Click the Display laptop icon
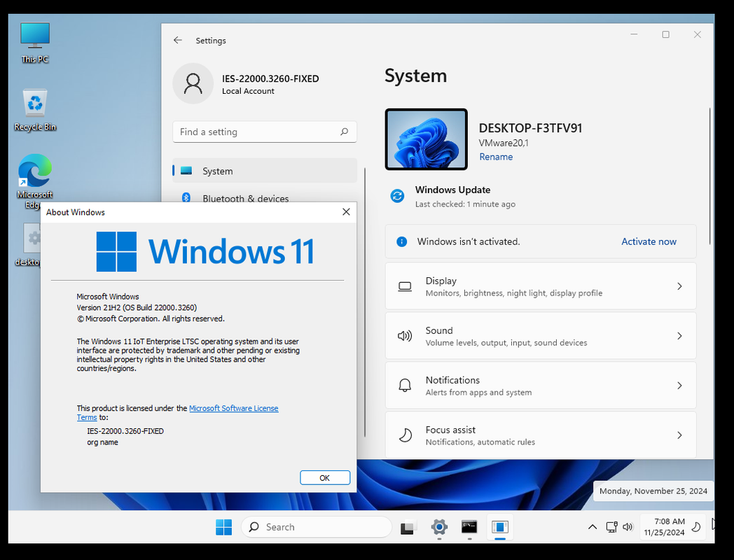Screen dimensions: 734x560 pos(405,286)
